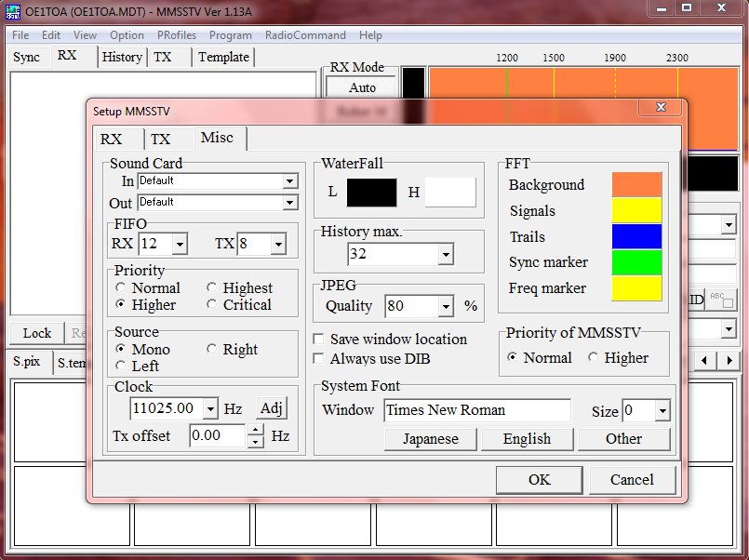Open JPEG Quality dropdown
Viewport: 749px width, 560px height.
pyautogui.click(x=445, y=306)
